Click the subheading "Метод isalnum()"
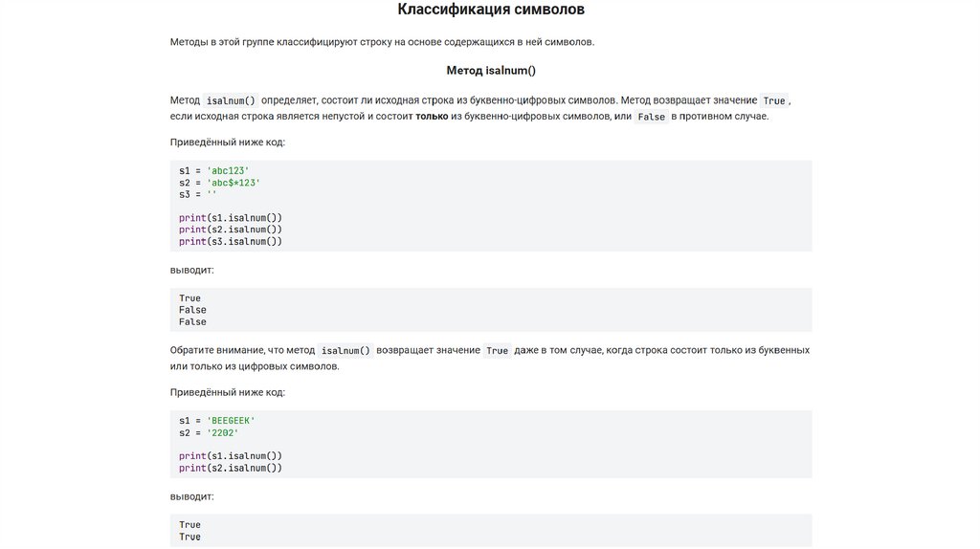Screen dimensions: 980x549 pyautogui.click(x=490, y=70)
